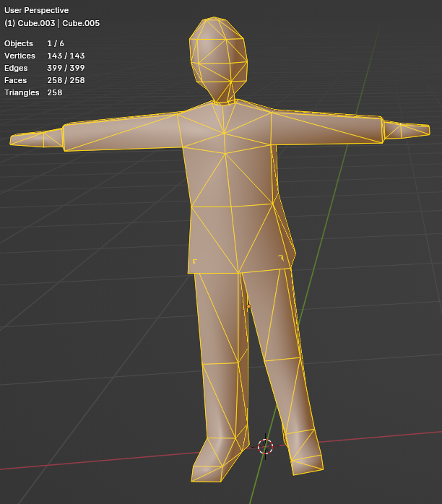Click the "(1) Cube.003 | Cube.005" object name text

[x=52, y=23]
